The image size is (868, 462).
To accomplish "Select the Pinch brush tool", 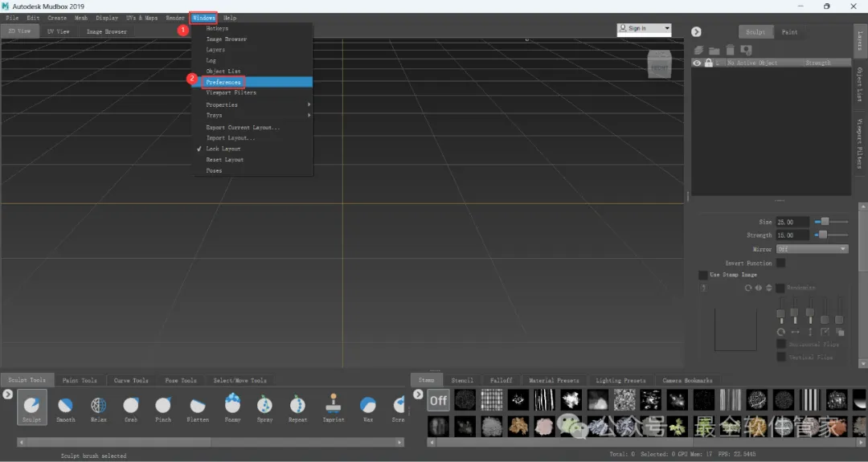I will click(x=162, y=408).
